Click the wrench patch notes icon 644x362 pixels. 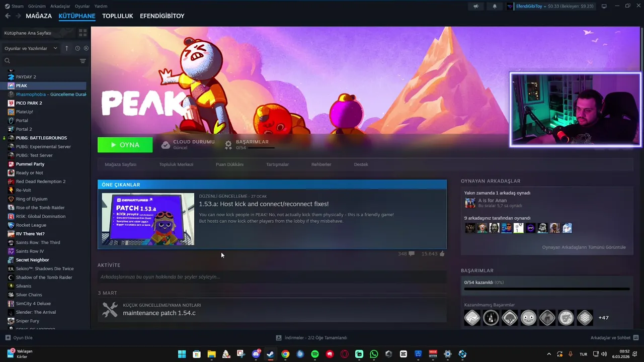point(110,309)
